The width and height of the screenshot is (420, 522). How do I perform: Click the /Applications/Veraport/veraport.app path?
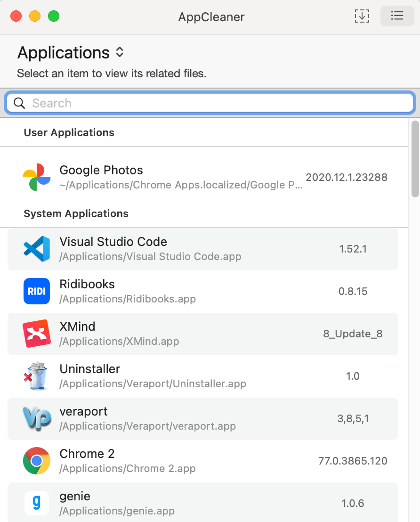click(x=147, y=426)
